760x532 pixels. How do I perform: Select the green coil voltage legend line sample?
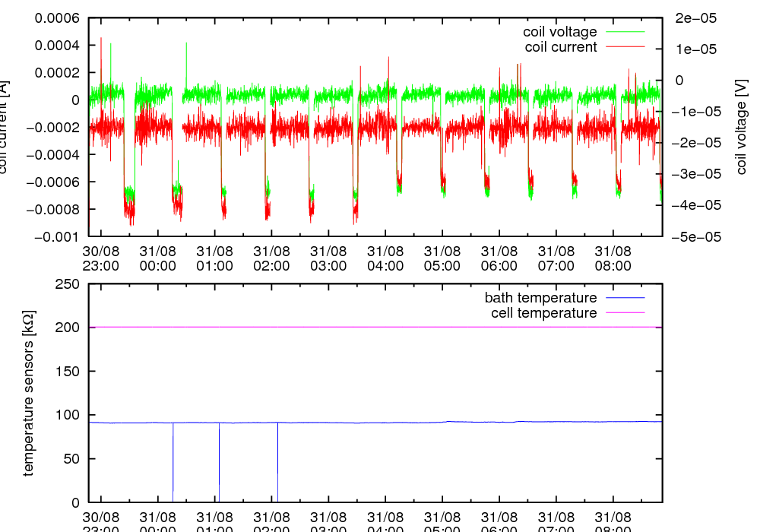pos(625,32)
